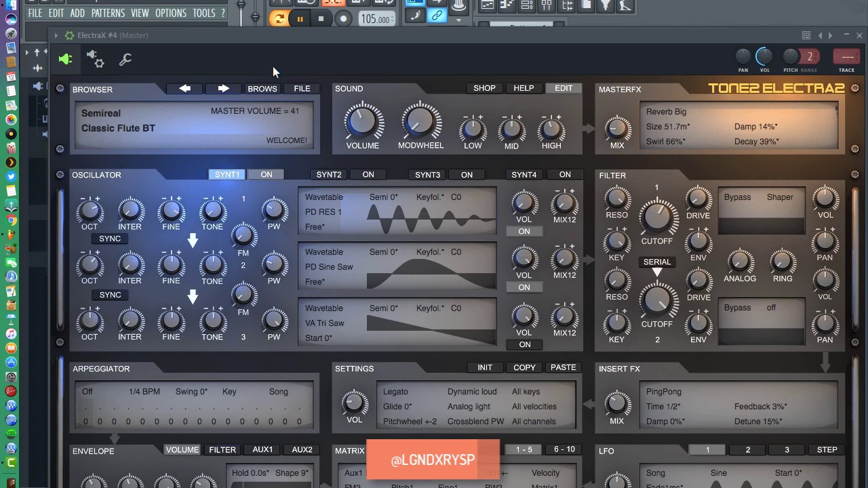Toggle oscillator 2 ON button under VOL
Screen dimensions: 868x488
tap(524, 287)
